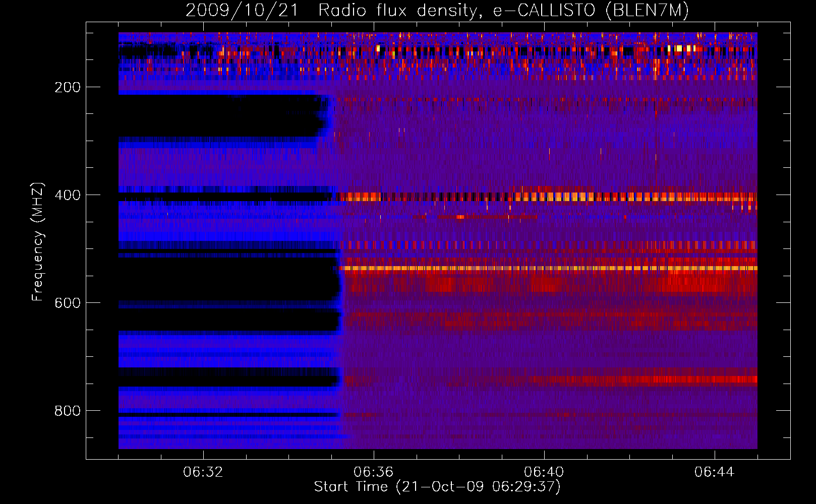Click the 06:32 time axis label

(203, 472)
